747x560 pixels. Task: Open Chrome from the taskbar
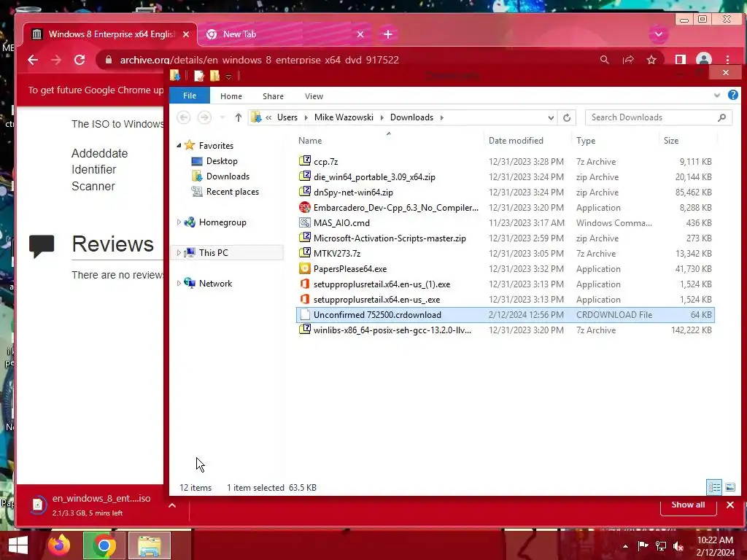coord(104,545)
